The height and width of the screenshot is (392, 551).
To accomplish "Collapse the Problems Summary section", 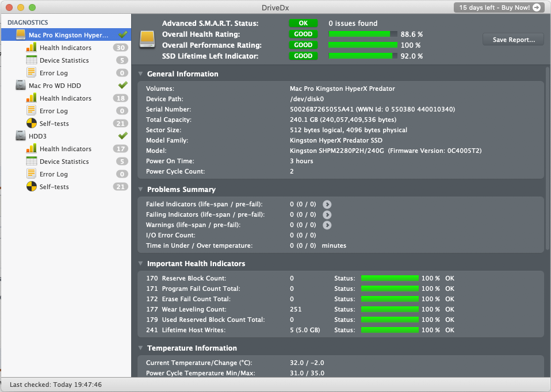I will (140, 189).
